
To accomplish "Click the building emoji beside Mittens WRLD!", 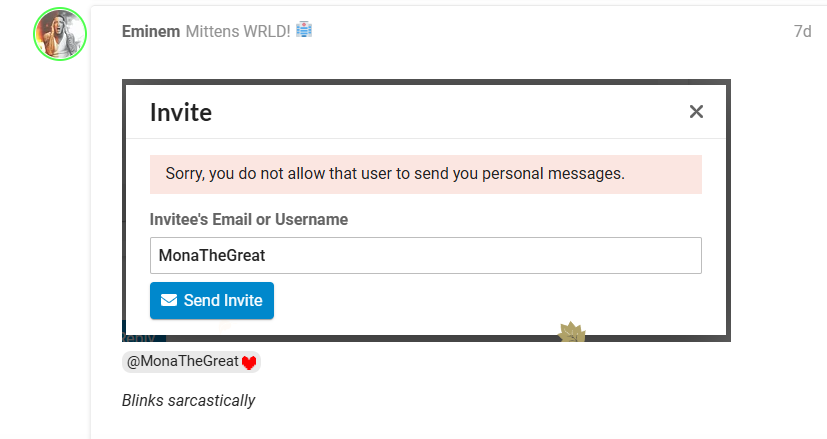I will pos(304,31).
